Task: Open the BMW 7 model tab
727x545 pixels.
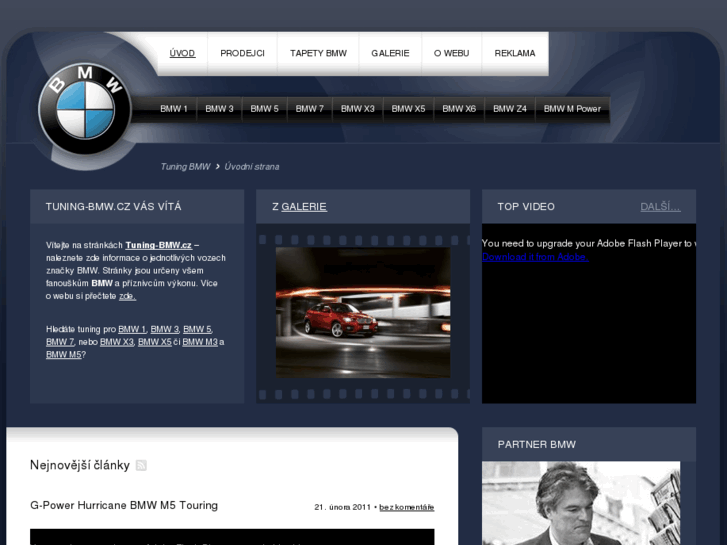Action: pyautogui.click(x=310, y=109)
